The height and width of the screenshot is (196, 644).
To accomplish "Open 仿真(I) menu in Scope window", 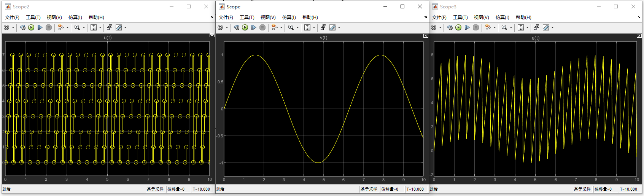I will [x=289, y=18].
